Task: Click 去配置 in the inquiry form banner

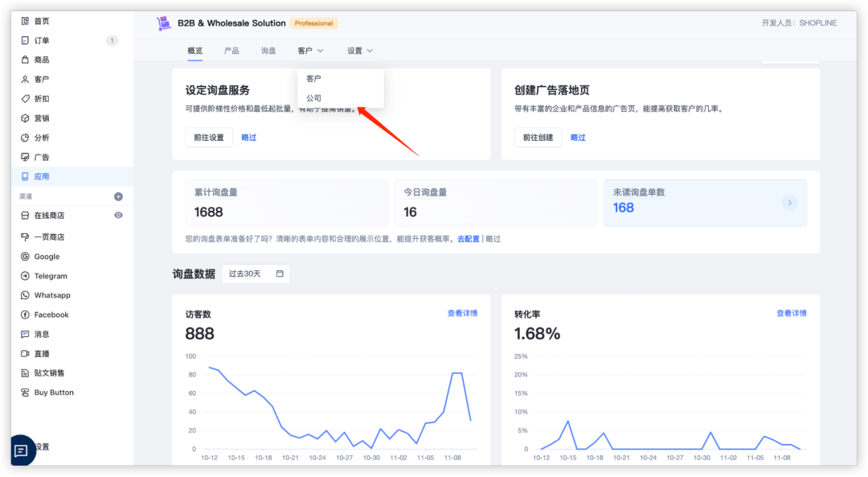Action: (467, 239)
